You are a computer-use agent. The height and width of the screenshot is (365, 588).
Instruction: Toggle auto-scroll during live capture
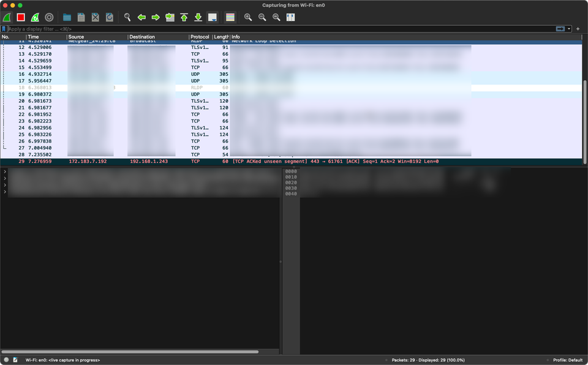coord(213,17)
